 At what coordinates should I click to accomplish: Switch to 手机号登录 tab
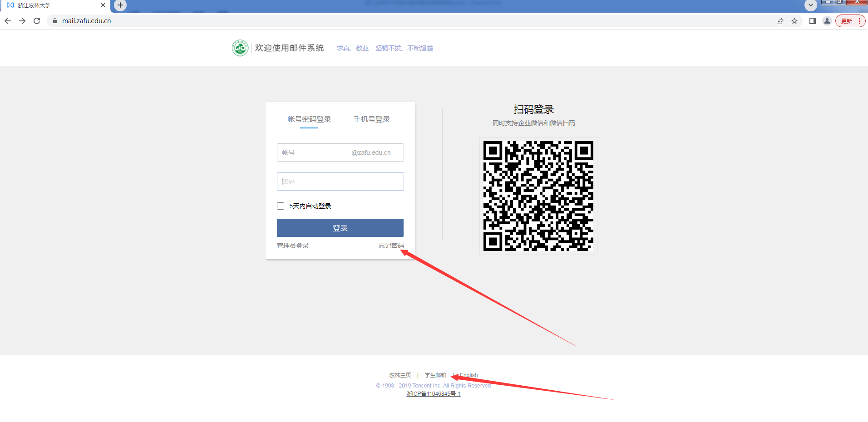click(x=372, y=119)
